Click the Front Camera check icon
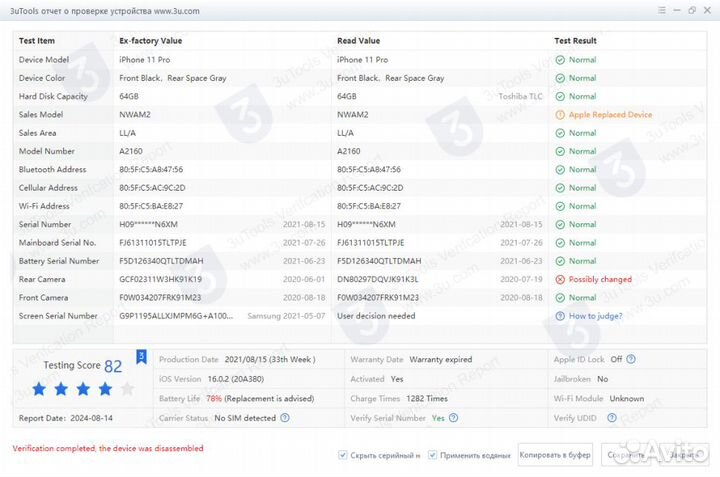Screen dimensions: 720x477 tap(560, 297)
